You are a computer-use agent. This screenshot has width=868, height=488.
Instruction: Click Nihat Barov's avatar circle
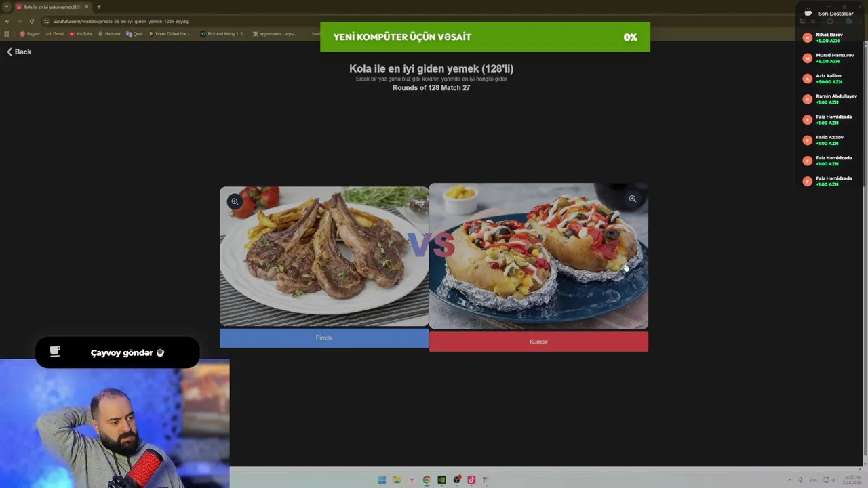(807, 38)
